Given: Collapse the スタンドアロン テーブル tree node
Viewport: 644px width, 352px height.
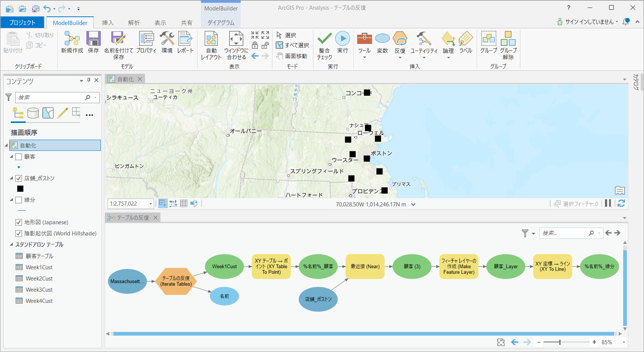Looking at the screenshot, I should [11, 244].
